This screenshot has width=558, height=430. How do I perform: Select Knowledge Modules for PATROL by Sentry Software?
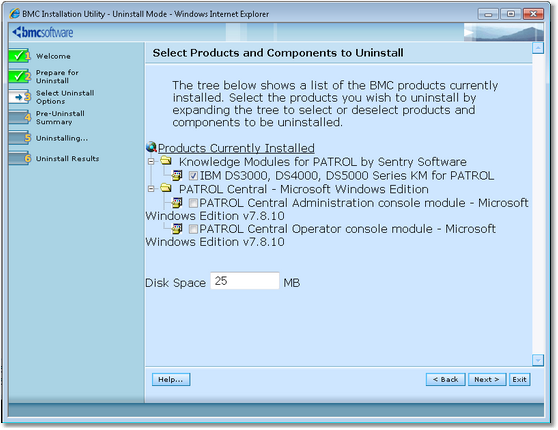(x=322, y=162)
